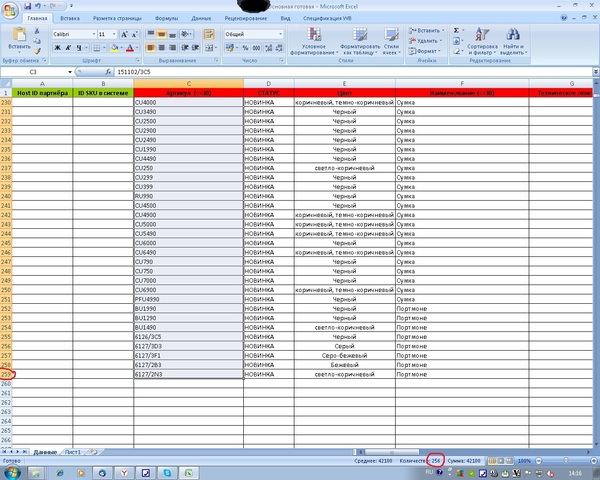
Task: Click Sort and Filter (Сортировка и фильтр)
Action: [481, 41]
